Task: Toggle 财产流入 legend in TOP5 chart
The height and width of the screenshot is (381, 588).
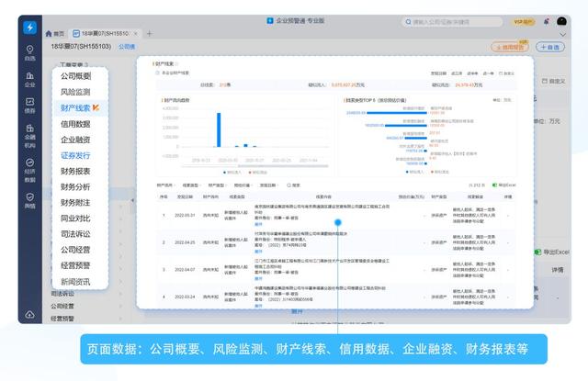Action: point(414,172)
